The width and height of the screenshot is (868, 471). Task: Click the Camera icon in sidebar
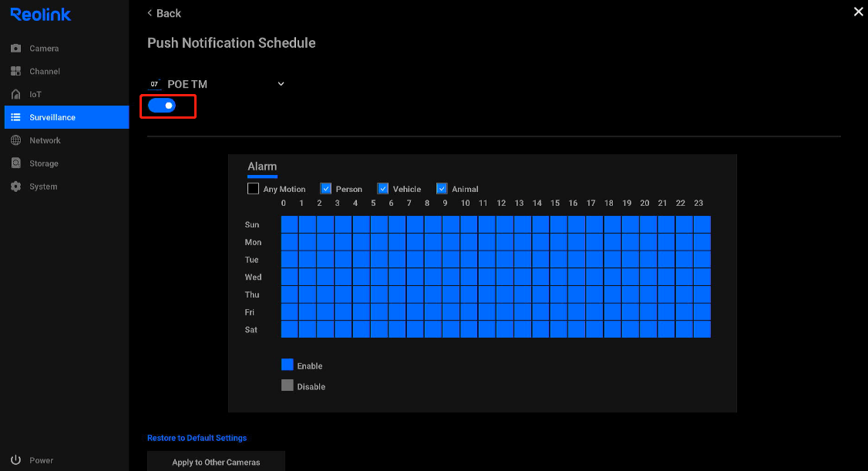coord(16,48)
